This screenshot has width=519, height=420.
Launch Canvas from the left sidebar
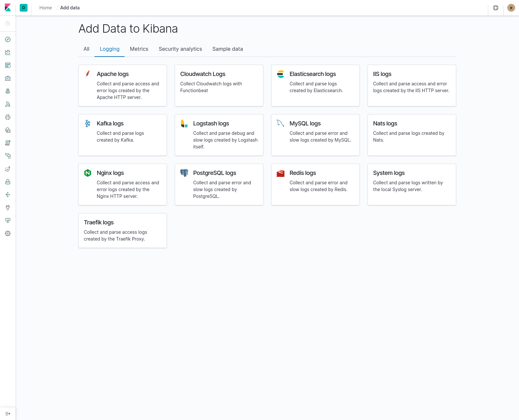[8, 78]
